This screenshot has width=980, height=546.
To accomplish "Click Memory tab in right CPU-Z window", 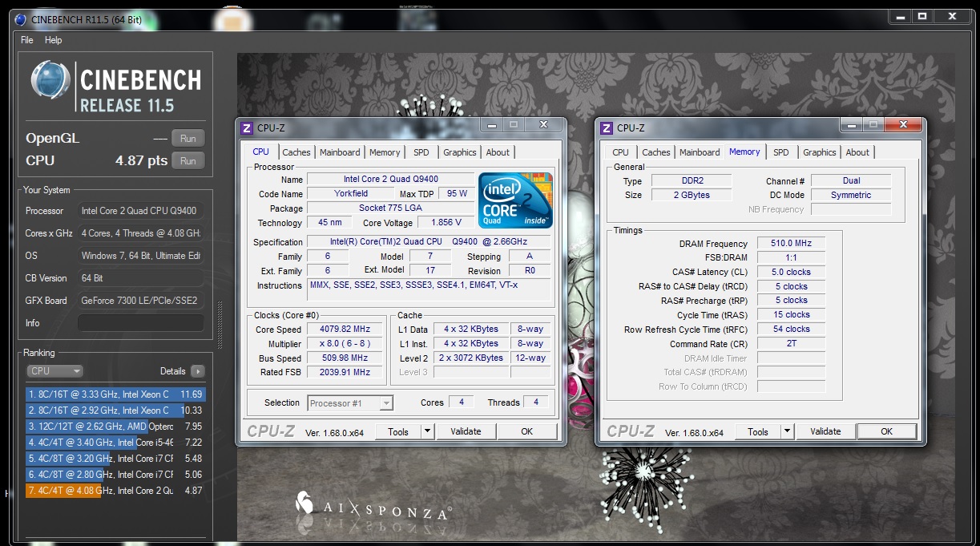I will pyautogui.click(x=744, y=152).
